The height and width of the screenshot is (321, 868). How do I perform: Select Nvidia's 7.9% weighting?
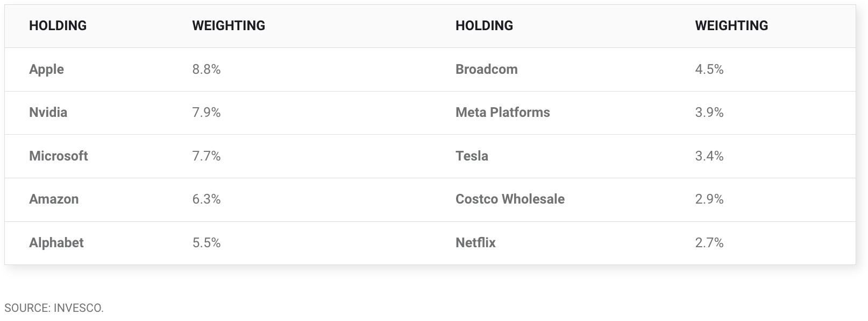click(x=207, y=113)
